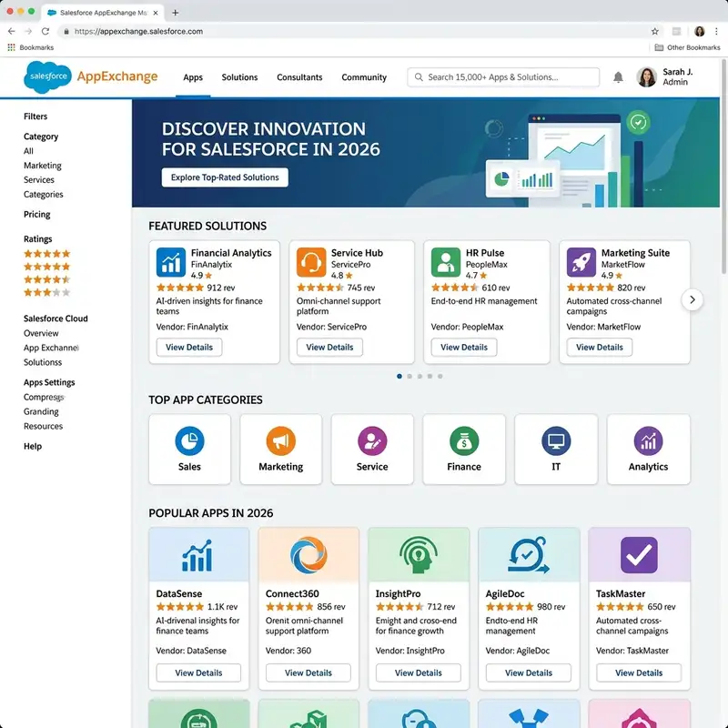Open Other Bookmarks folder
The width and height of the screenshot is (728, 728).
(687, 47)
